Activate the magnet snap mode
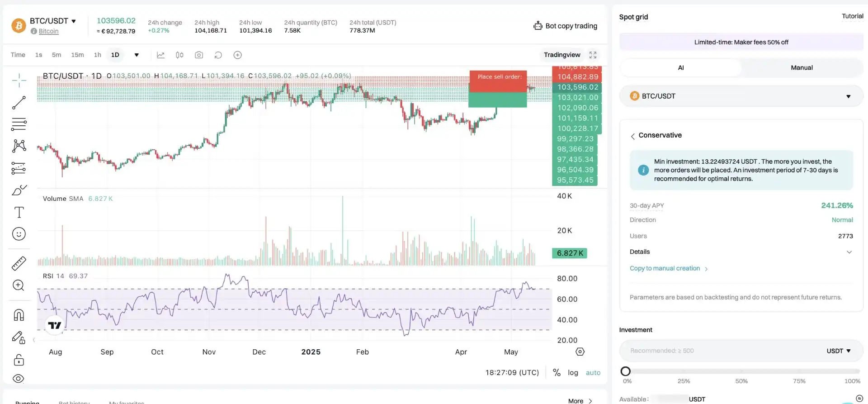The width and height of the screenshot is (868, 404). 19,315
